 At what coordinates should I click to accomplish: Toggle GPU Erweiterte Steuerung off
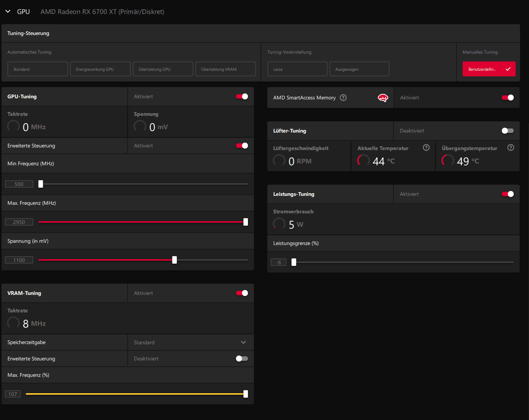pos(242,146)
